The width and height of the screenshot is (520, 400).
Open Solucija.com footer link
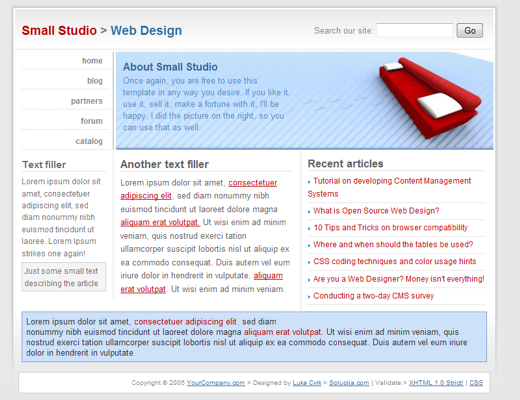[349, 383]
